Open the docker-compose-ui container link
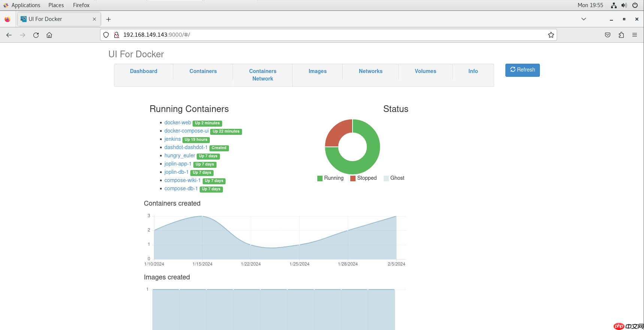Screen dimensions: 644x330 pos(187,131)
